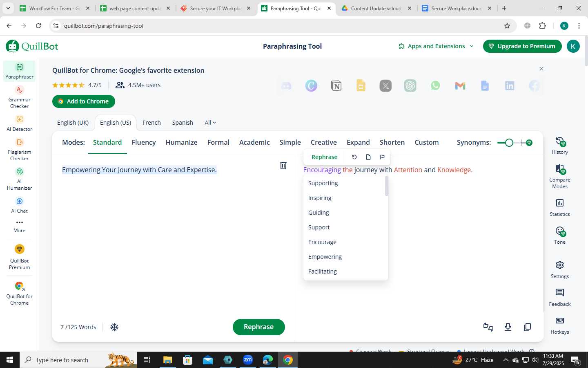Viewport: 588px width, 368px height.
Task: Open the Statistics panel
Action: point(560,208)
